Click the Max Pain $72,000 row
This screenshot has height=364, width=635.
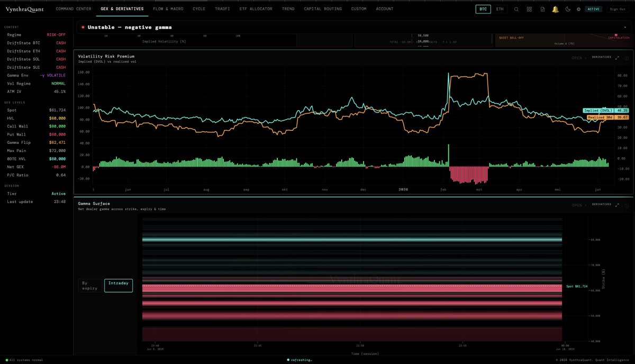(x=37, y=151)
